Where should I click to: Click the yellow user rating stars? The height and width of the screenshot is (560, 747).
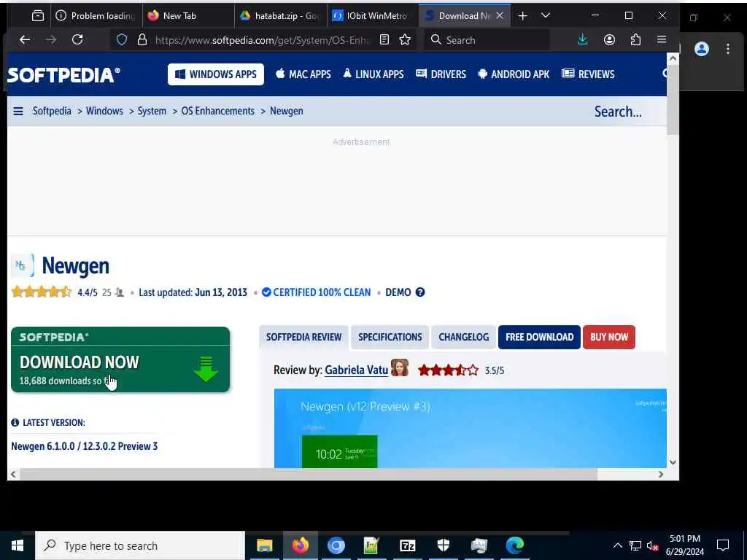tap(42, 292)
